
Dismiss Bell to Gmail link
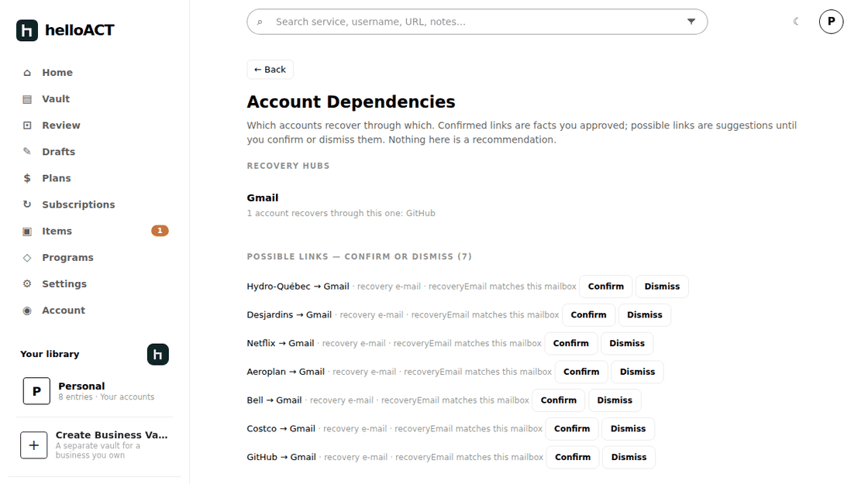point(615,400)
